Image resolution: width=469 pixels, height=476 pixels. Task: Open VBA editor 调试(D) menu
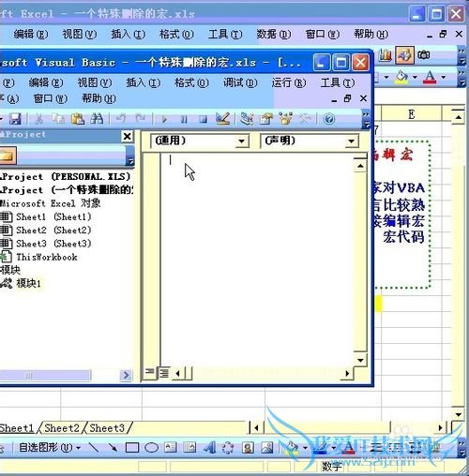click(240, 82)
